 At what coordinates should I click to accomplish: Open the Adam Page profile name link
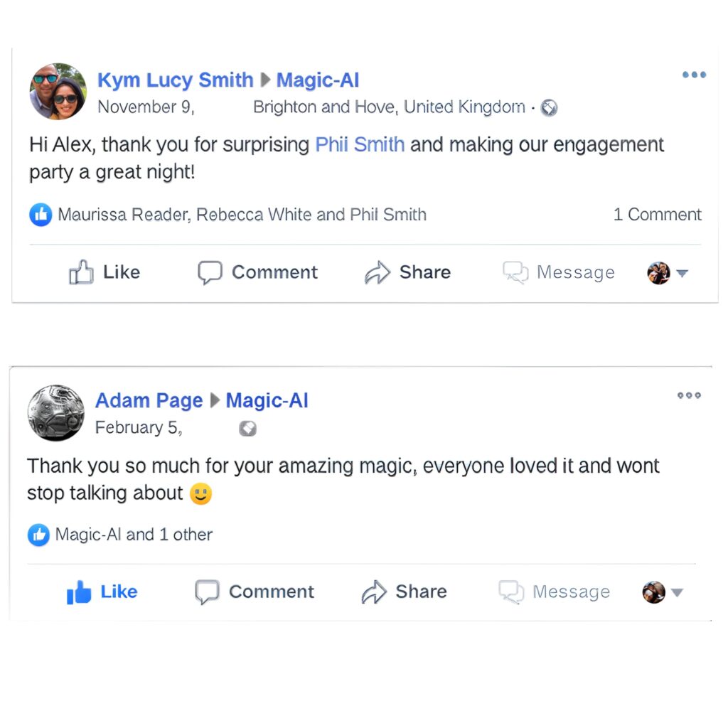(149, 401)
